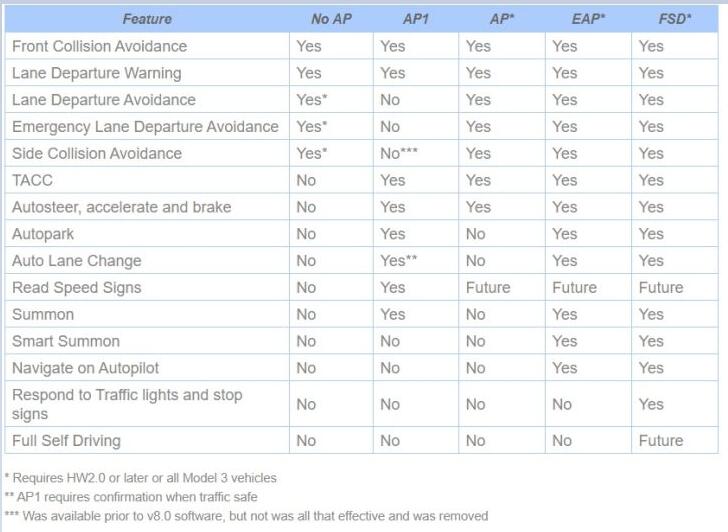Select the "No AP" column header

click(331, 19)
